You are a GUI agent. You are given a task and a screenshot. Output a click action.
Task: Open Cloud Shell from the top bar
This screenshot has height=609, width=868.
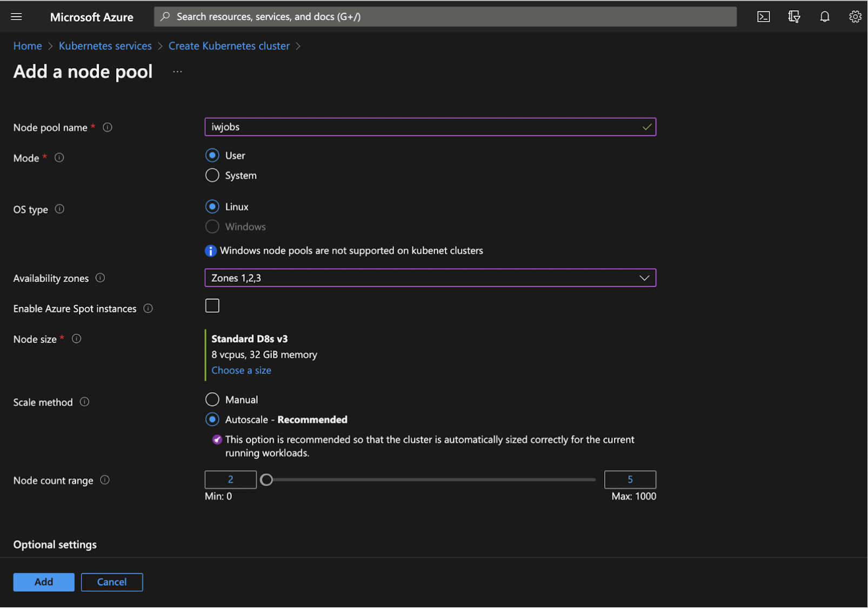pyautogui.click(x=763, y=17)
